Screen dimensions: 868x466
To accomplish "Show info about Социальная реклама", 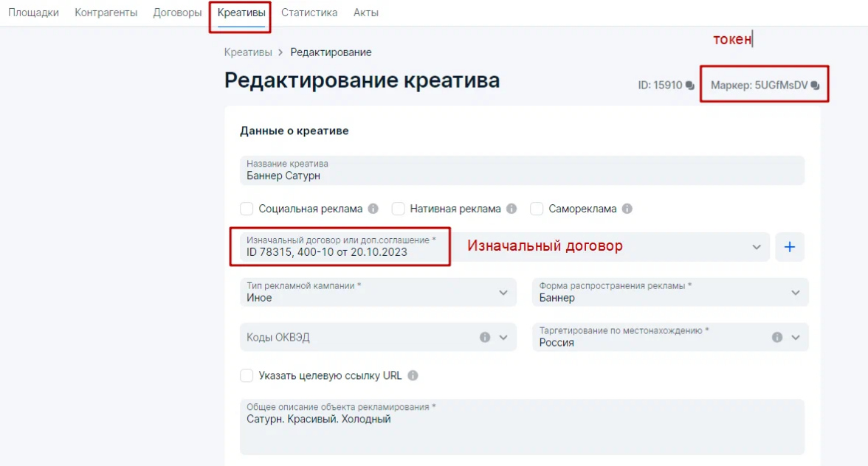I will point(373,209).
